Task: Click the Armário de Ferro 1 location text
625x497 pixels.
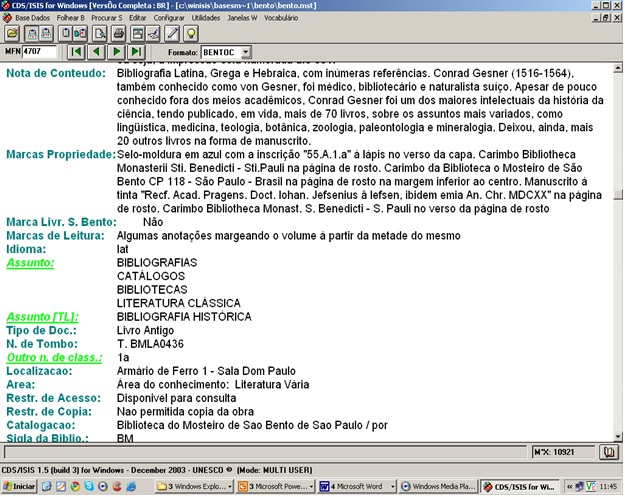Action: coord(206,371)
